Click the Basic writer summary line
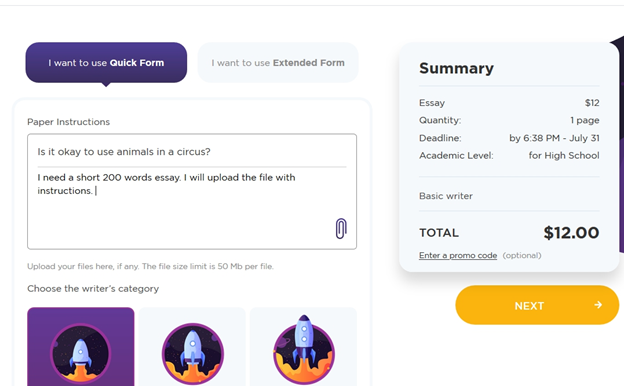The image size is (624, 386). 446,196
